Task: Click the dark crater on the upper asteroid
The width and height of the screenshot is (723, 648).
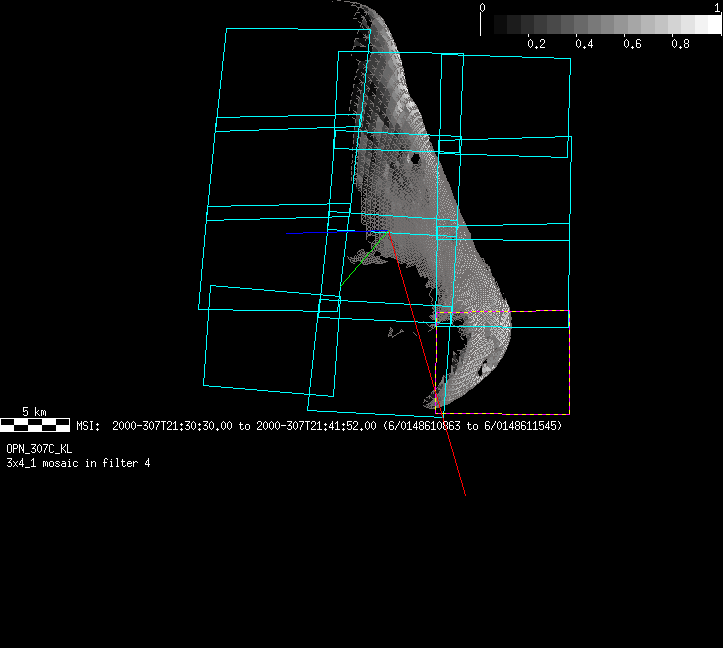Action: 414,157
